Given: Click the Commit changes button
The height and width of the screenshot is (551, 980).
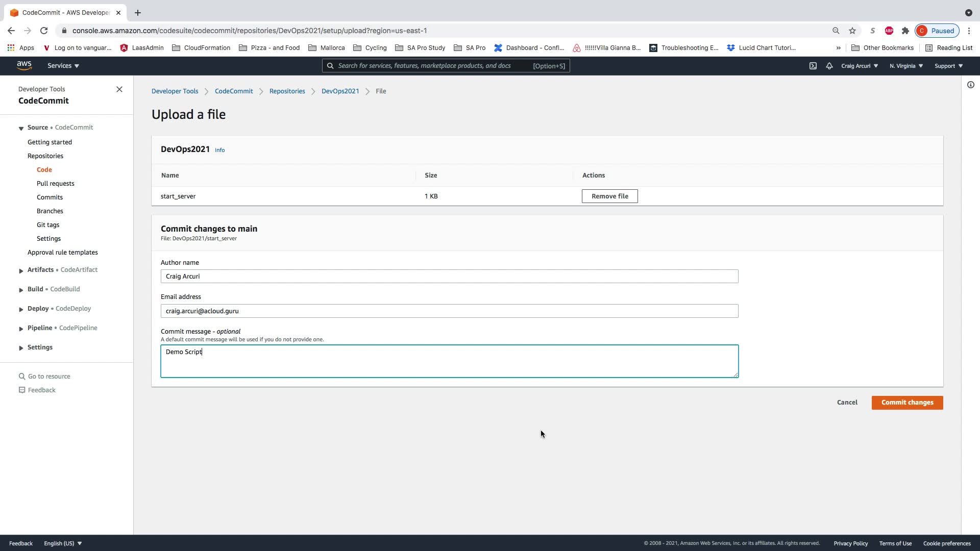Looking at the screenshot, I should (x=907, y=403).
